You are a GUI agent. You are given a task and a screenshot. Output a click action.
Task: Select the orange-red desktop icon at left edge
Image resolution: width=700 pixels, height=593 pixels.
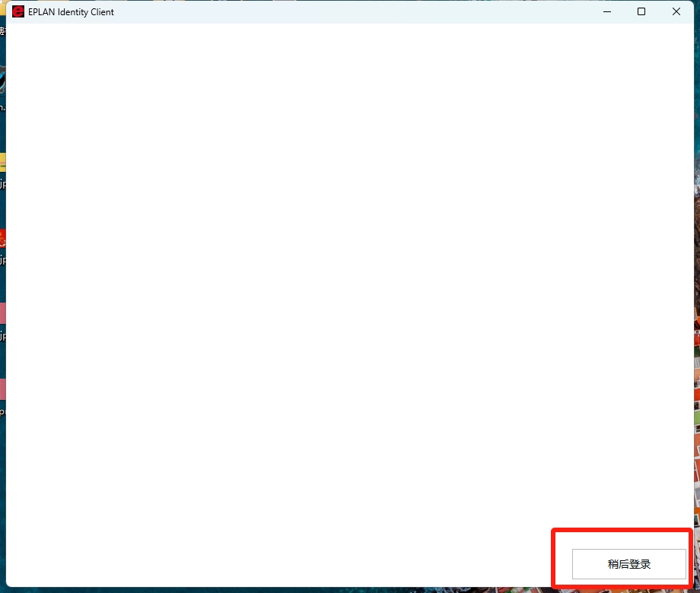point(2,238)
